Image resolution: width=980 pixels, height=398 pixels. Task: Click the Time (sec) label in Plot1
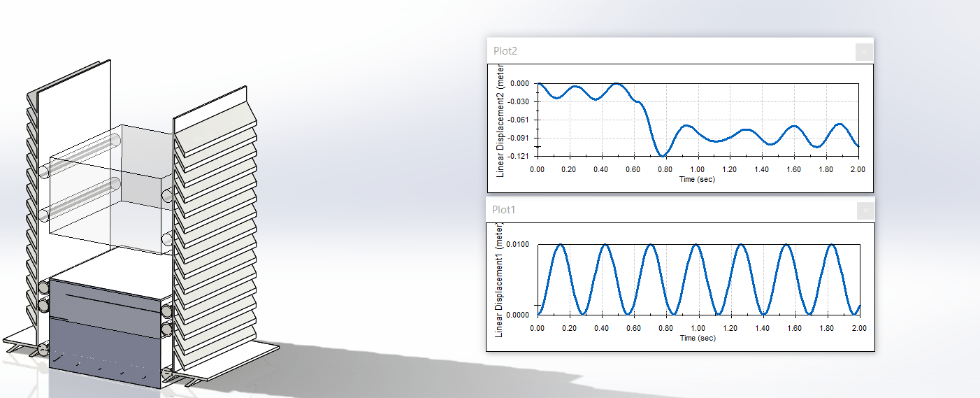pos(697,338)
